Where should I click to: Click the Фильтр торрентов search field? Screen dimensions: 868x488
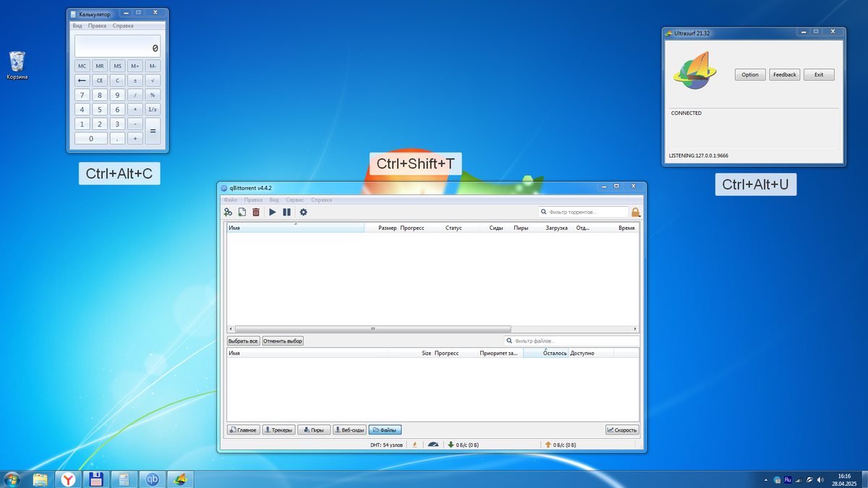(583, 212)
